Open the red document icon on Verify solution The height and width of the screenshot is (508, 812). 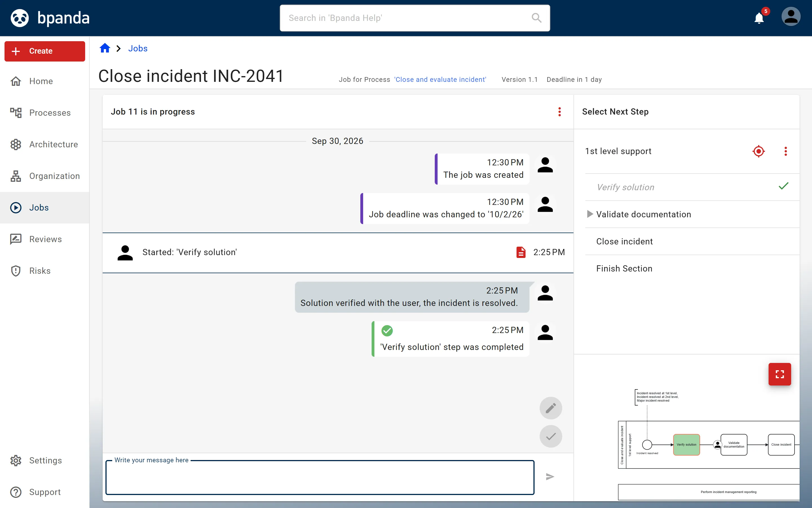521,252
